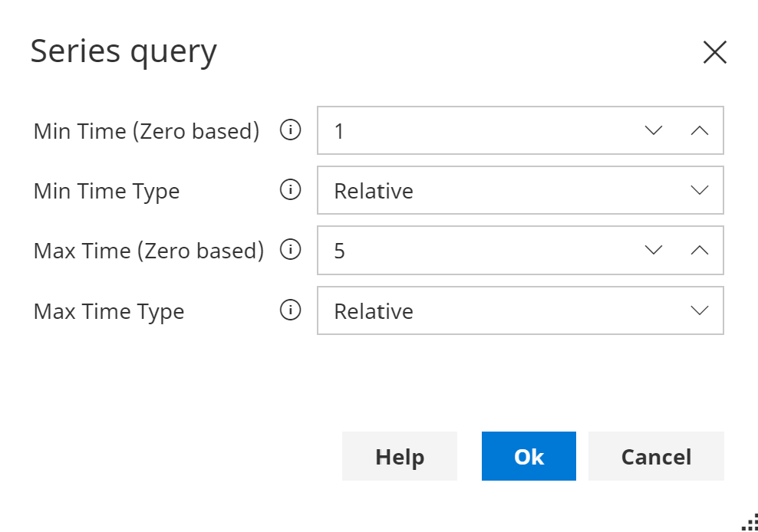Increment the Min Time value using the up arrow

(699, 130)
